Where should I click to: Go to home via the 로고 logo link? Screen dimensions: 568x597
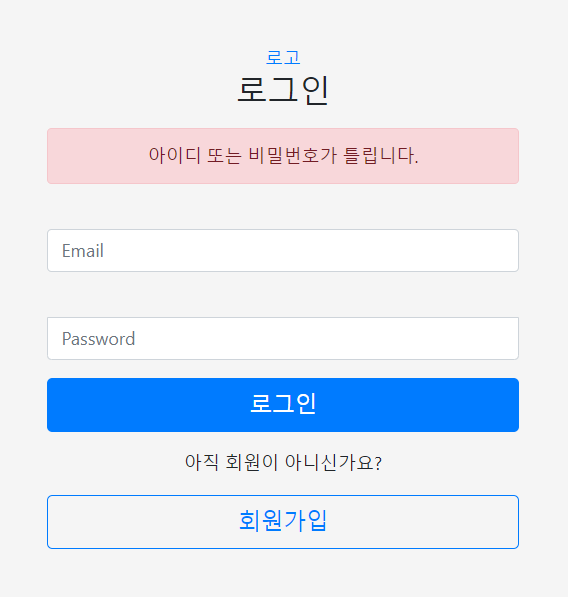283,58
